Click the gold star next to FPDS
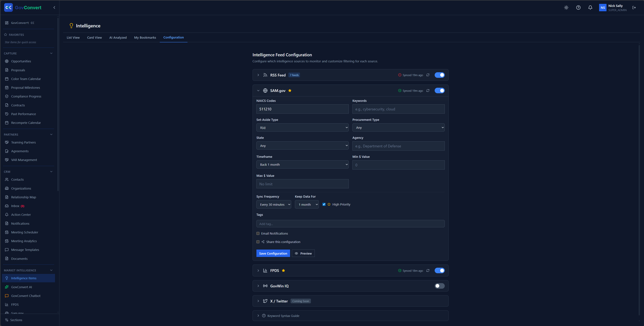This screenshot has width=644, height=326. click(x=283, y=271)
